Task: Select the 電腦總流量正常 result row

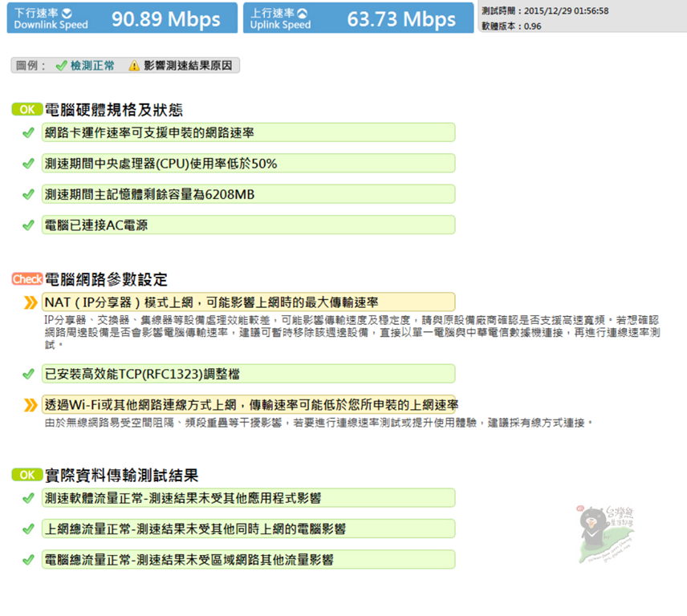Action: click(249, 560)
